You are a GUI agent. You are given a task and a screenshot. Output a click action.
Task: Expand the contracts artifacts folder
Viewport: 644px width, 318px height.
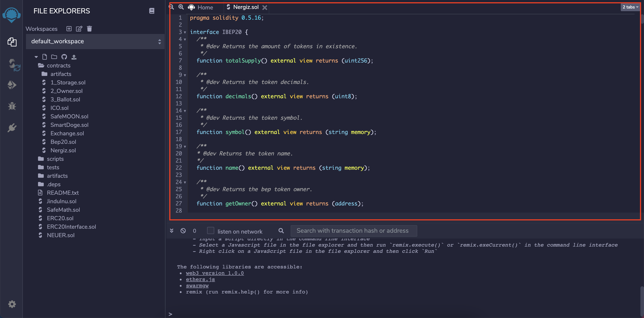coord(57,74)
